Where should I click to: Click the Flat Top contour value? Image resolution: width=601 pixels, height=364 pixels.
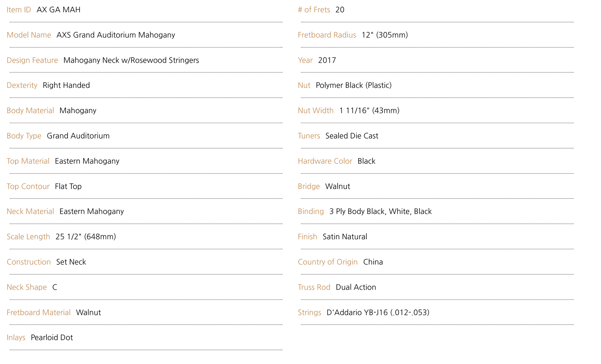(68, 186)
